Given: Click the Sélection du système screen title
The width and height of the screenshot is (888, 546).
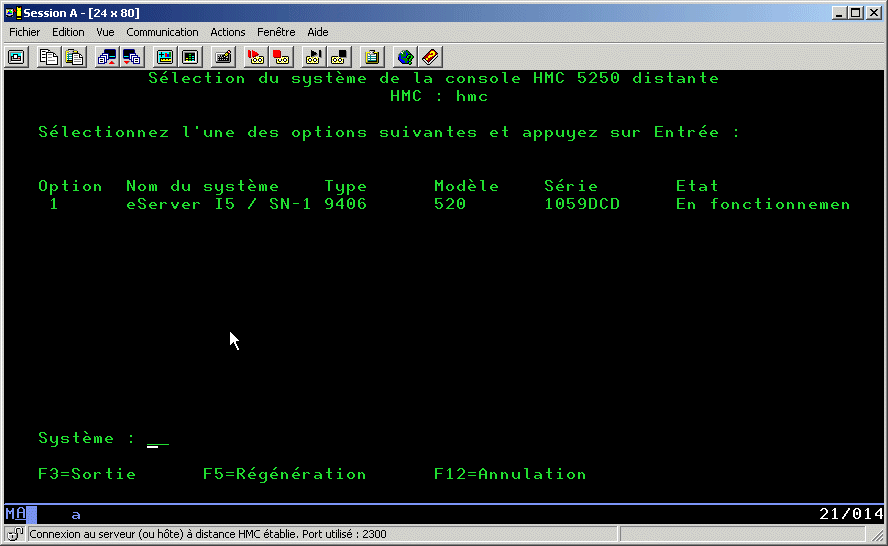Looking at the screenshot, I should (433, 78).
